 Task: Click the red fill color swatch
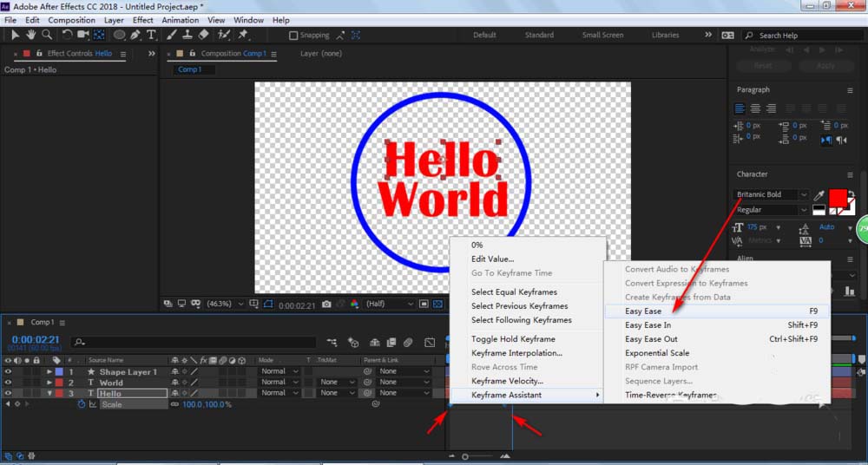(838, 199)
